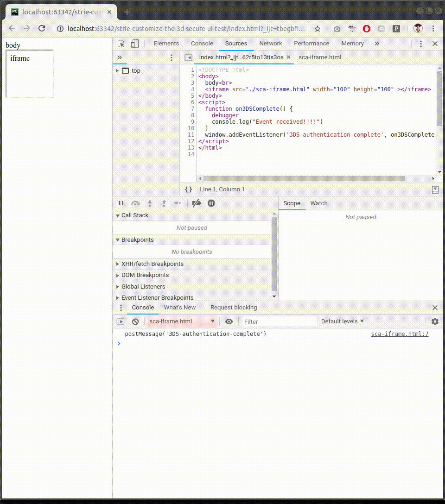Close the DevTools panel
This screenshot has height=504, width=445.
435,44
